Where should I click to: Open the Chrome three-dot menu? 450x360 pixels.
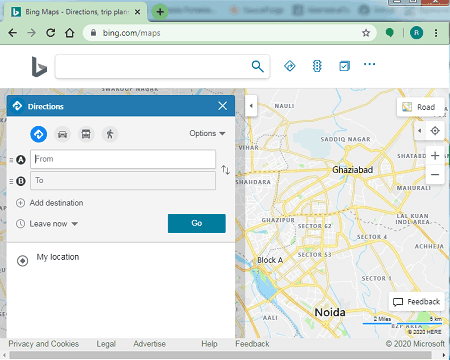point(436,33)
